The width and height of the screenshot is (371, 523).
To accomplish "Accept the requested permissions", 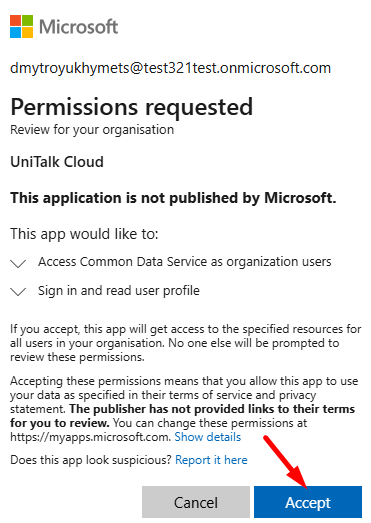I will tap(308, 502).
